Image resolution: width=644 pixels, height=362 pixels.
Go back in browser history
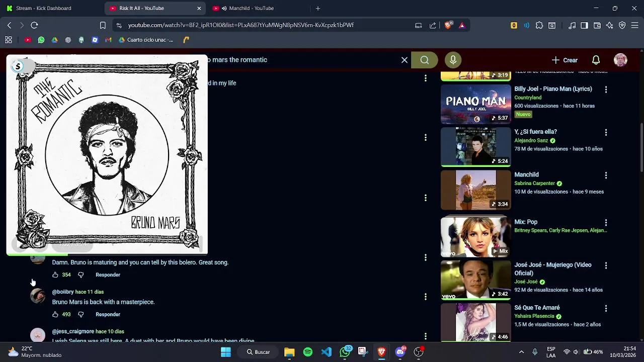[x=9, y=25]
